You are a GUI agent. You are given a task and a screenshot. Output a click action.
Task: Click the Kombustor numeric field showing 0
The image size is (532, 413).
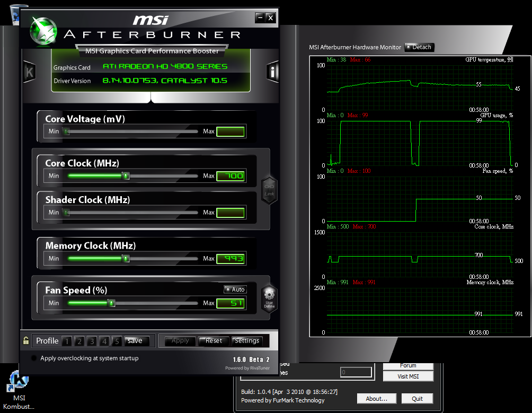click(356, 372)
